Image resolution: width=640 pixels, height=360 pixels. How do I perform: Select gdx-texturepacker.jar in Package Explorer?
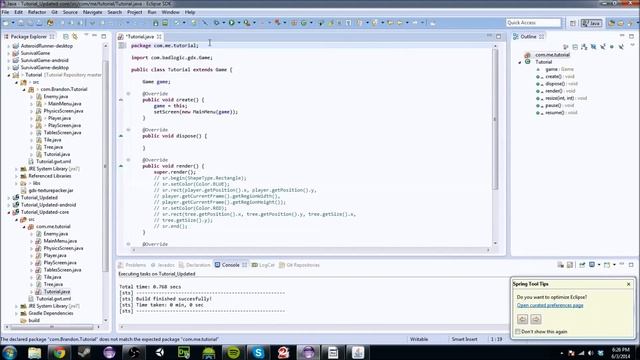tap(51, 190)
